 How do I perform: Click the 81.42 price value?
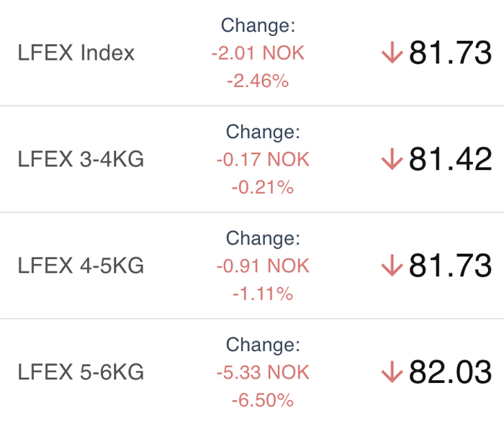point(450,159)
